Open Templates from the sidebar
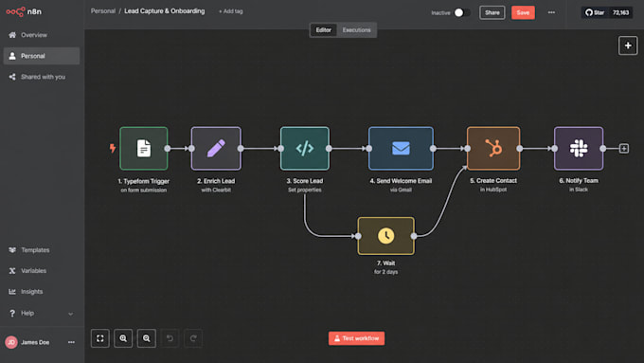644x363 pixels. point(41,250)
